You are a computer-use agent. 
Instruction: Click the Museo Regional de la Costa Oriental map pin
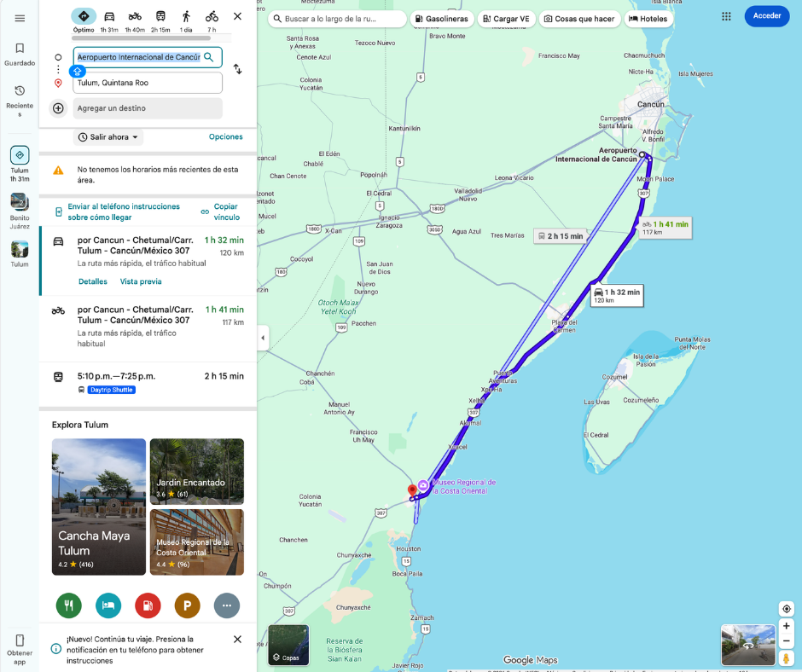[x=423, y=485]
